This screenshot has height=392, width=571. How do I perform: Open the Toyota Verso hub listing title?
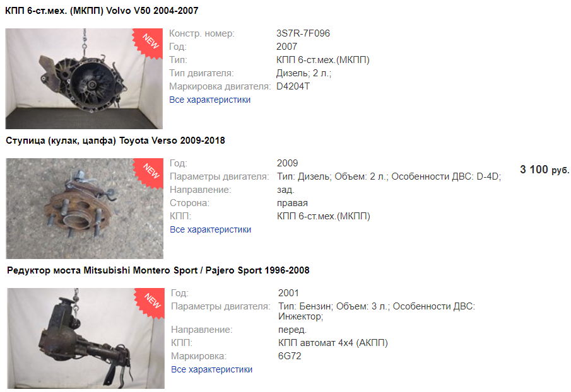(115, 141)
